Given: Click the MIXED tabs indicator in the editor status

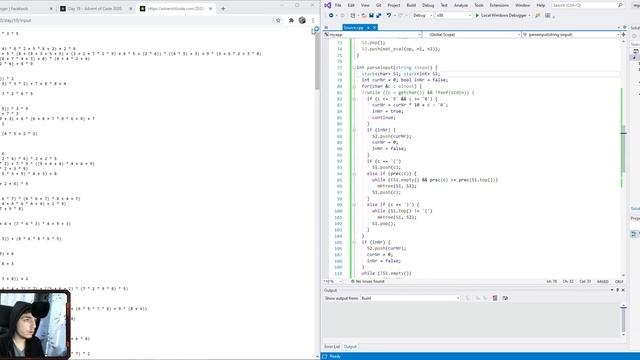Looking at the screenshot, I should click(602, 282).
